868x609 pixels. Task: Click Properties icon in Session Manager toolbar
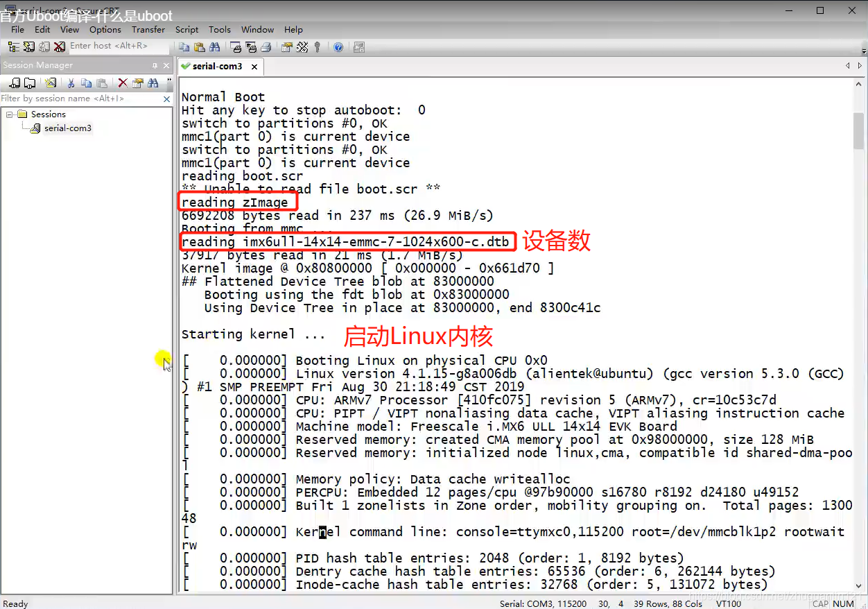[137, 83]
